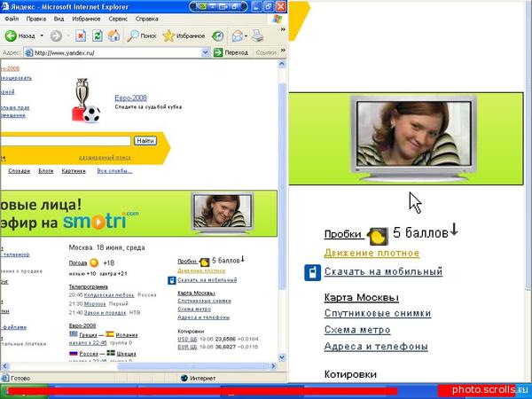Open the Mail icon dropdown arrow

pyautogui.click(x=246, y=36)
